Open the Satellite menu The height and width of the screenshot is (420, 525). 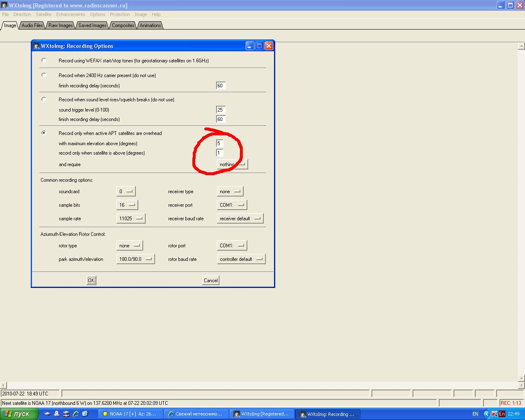[43, 14]
